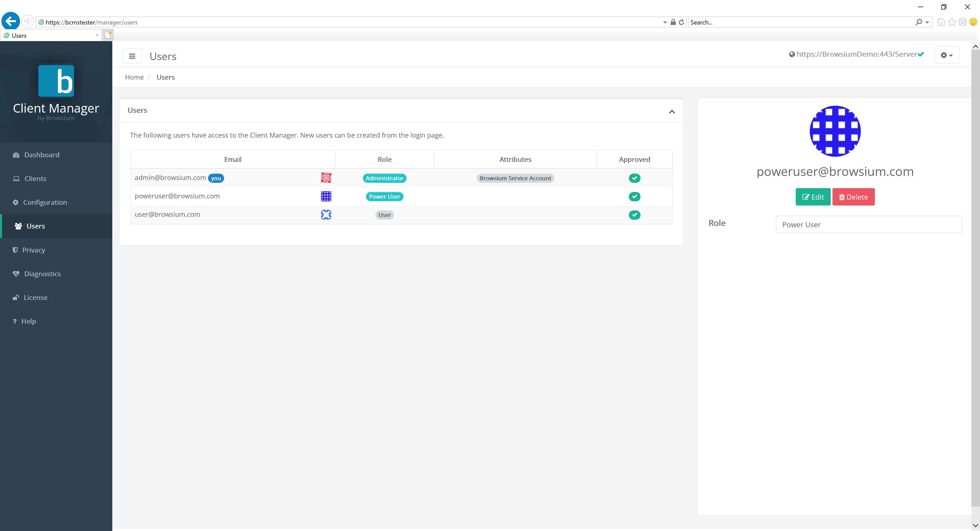Open Diagnostics from the sidebar
Viewport: 980px width, 531px height.
coord(42,274)
